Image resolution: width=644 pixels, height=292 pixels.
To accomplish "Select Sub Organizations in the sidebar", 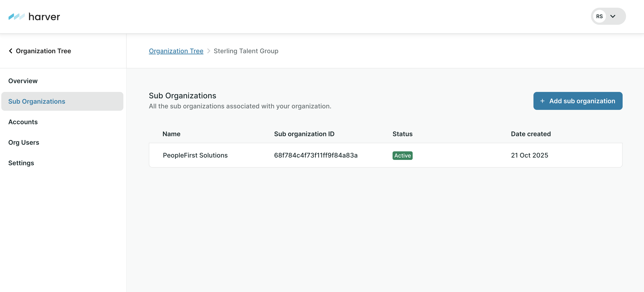I will point(37,102).
